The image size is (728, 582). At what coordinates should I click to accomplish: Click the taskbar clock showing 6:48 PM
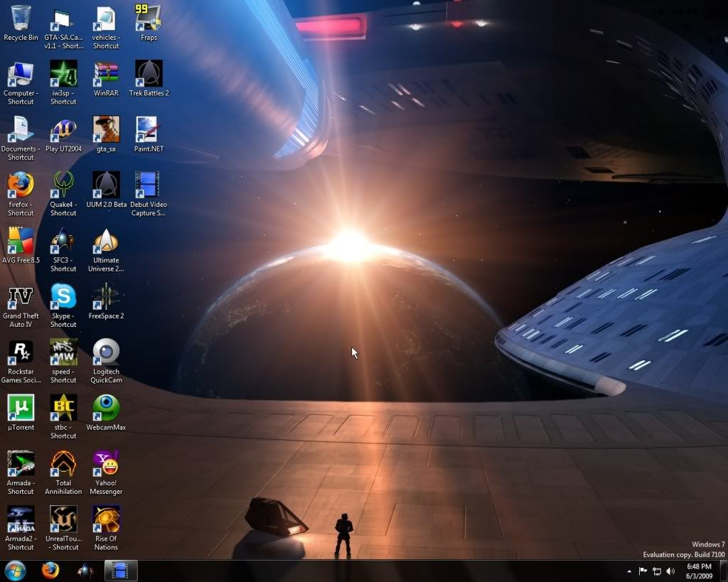pos(699,571)
